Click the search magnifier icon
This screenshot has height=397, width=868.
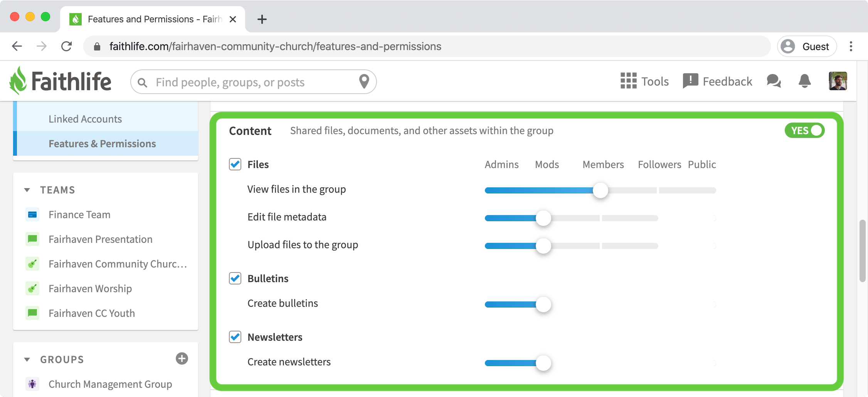click(142, 82)
